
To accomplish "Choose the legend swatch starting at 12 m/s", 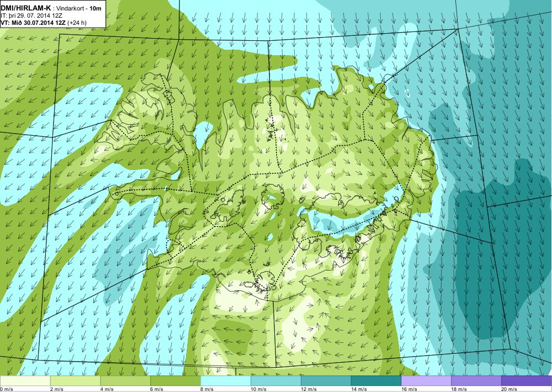I will pyautogui.click(x=326, y=381).
